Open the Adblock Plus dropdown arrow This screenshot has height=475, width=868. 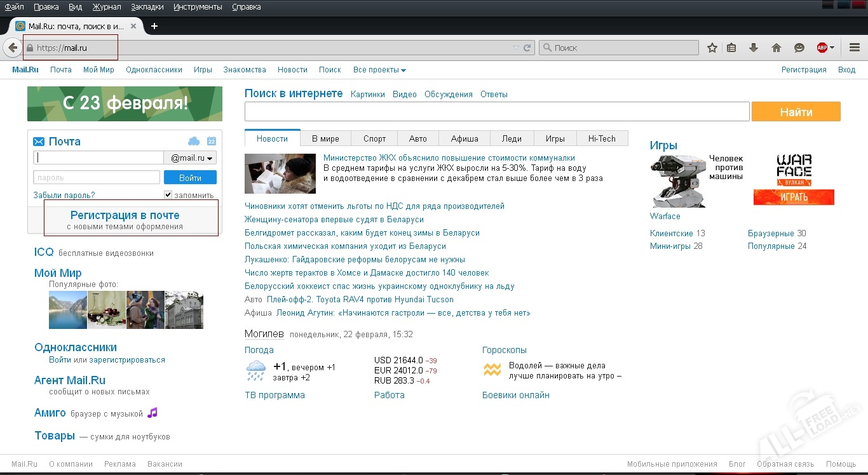pos(832,48)
